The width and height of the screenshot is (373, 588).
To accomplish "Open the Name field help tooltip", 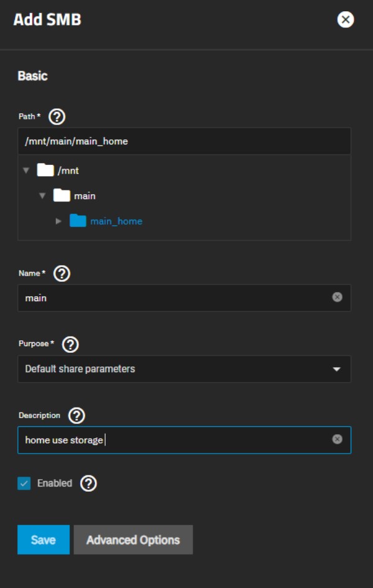I will pos(62,273).
